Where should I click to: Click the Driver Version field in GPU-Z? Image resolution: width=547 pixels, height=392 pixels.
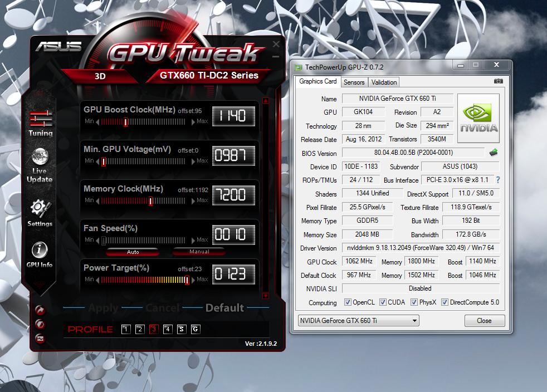pos(421,248)
